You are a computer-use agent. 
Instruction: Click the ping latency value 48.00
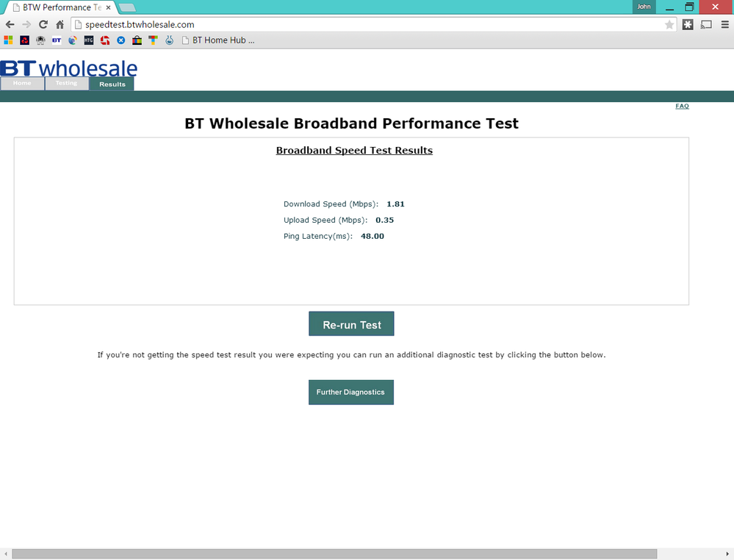coord(373,236)
